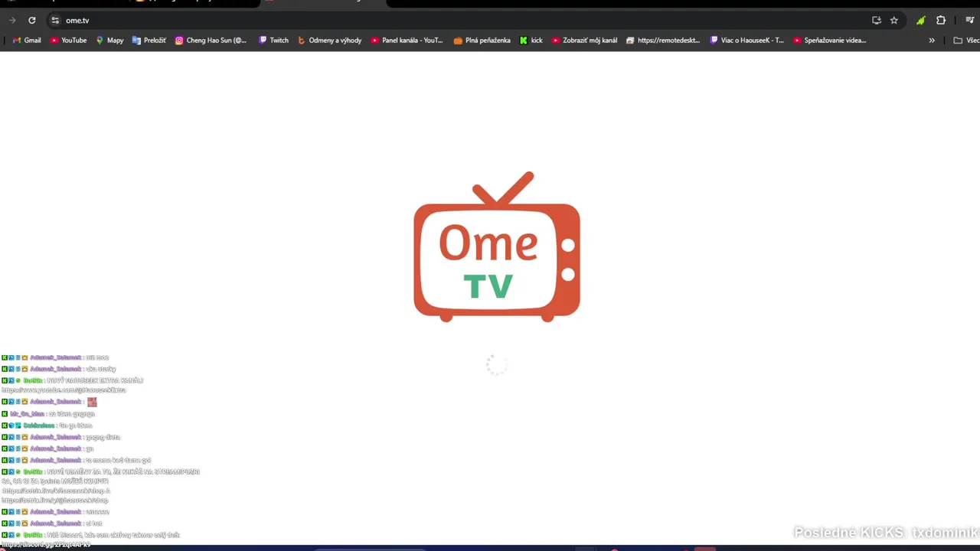Open site information icon beside ome.tv

coord(54,21)
